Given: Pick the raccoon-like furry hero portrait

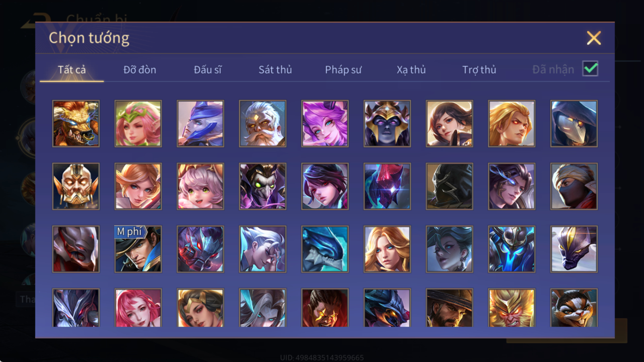Looking at the screenshot, I should pos(574,308).
